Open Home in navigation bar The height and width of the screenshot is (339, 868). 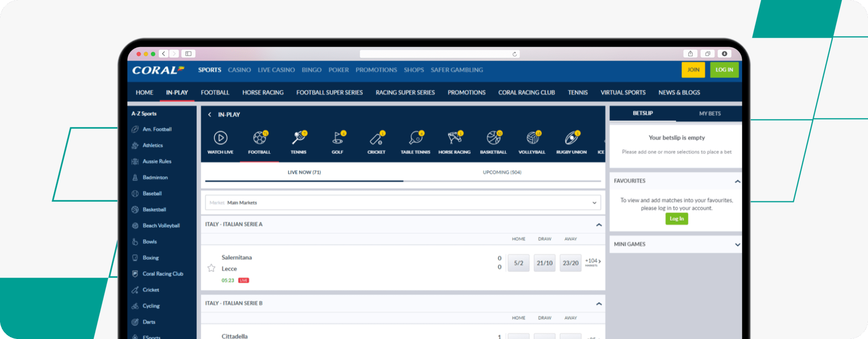tap(144, 93)
